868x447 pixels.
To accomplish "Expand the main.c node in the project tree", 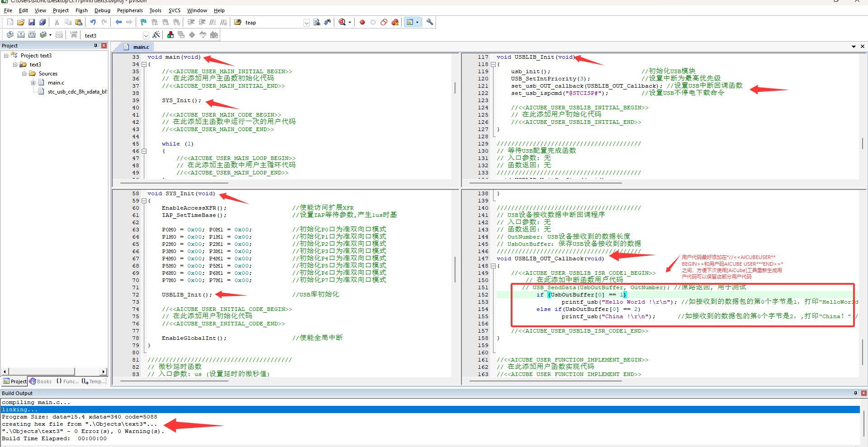I will coord(33,83).
